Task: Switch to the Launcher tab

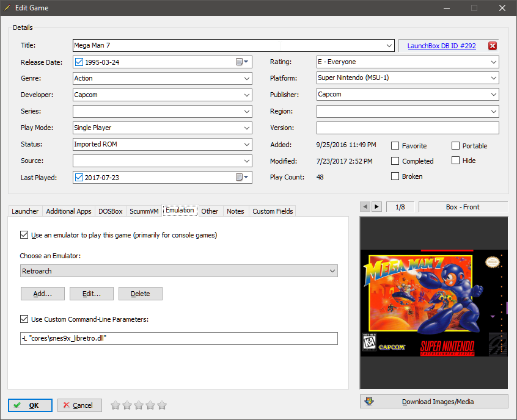Action: click(25, 211)
